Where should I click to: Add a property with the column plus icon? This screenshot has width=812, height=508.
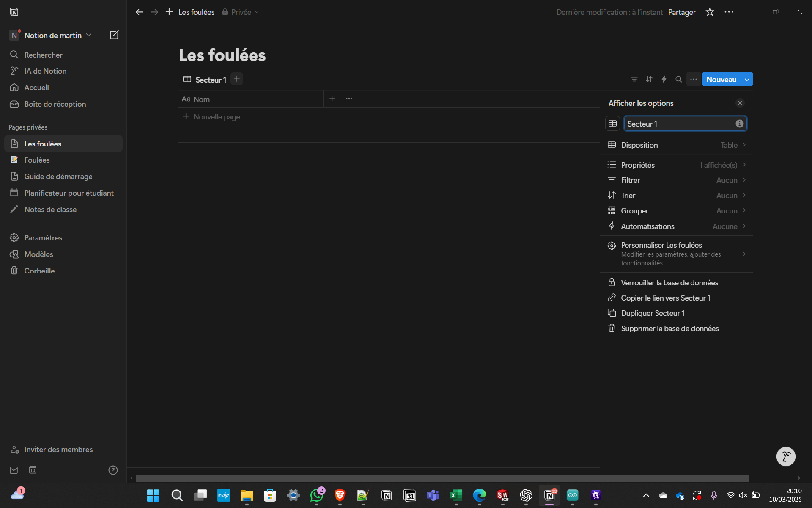332,99
